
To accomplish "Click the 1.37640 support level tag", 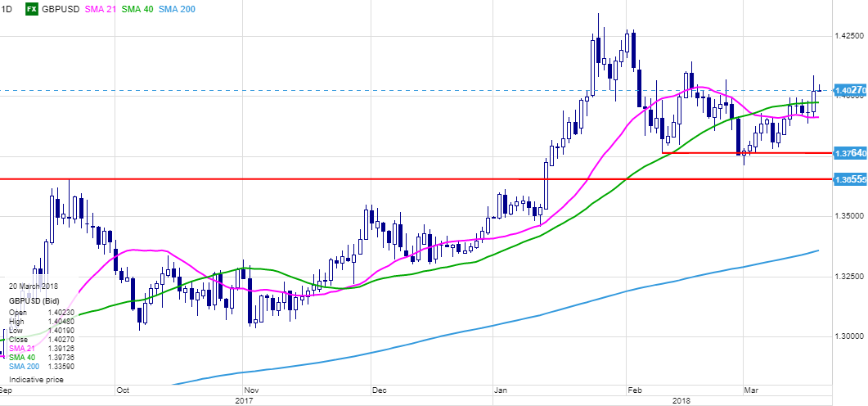I will (x=850, y=152).
